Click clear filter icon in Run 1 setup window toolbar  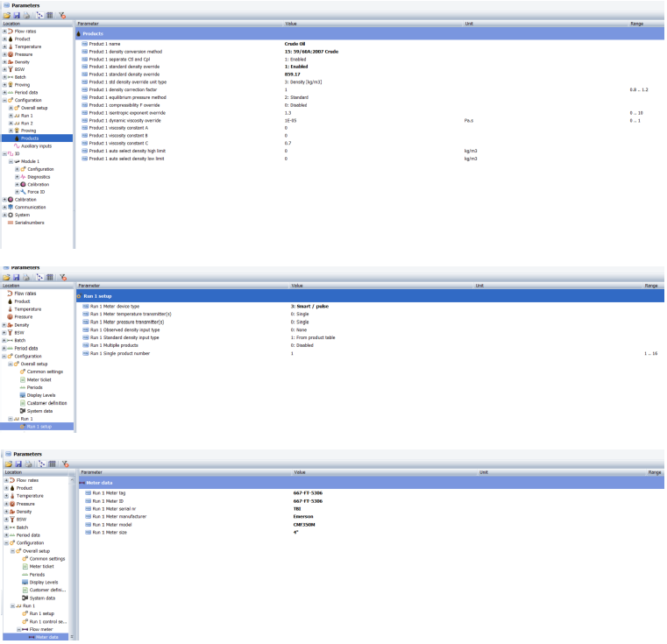click(63, 278)
